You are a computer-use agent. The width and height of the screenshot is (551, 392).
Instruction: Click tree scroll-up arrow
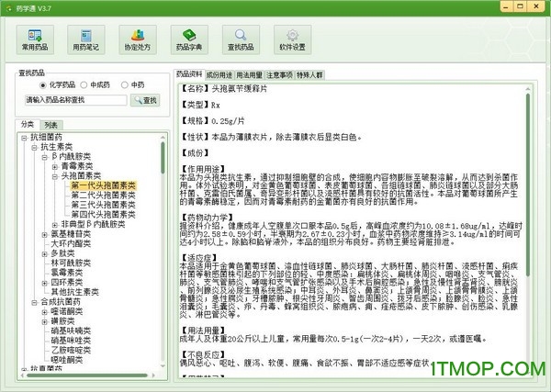pyautogui.click(x=163, y=137)
